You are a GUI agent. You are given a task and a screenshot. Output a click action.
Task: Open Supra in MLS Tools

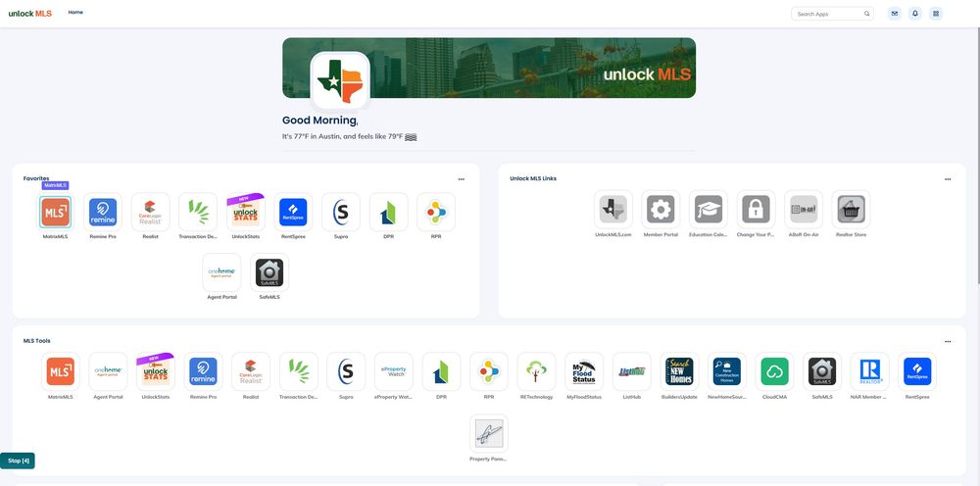point(346,371)
